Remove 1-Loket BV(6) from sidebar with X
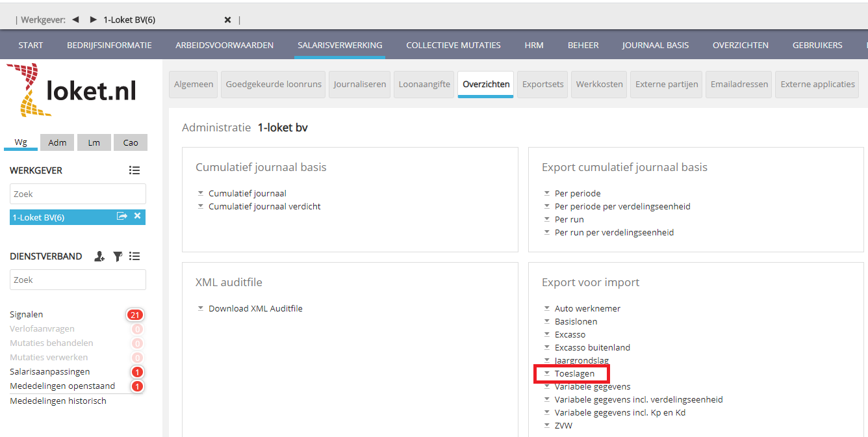 (x=137, y=217)
